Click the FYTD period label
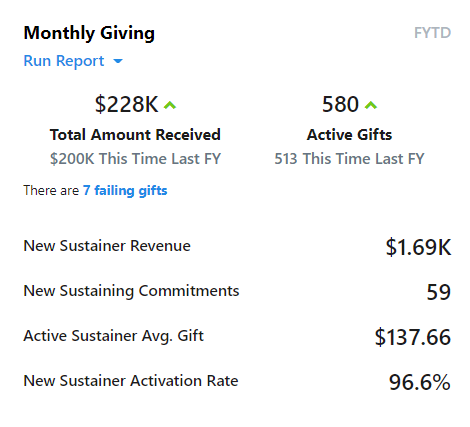This screenshot has height=427, width=470. pos(432,33)
